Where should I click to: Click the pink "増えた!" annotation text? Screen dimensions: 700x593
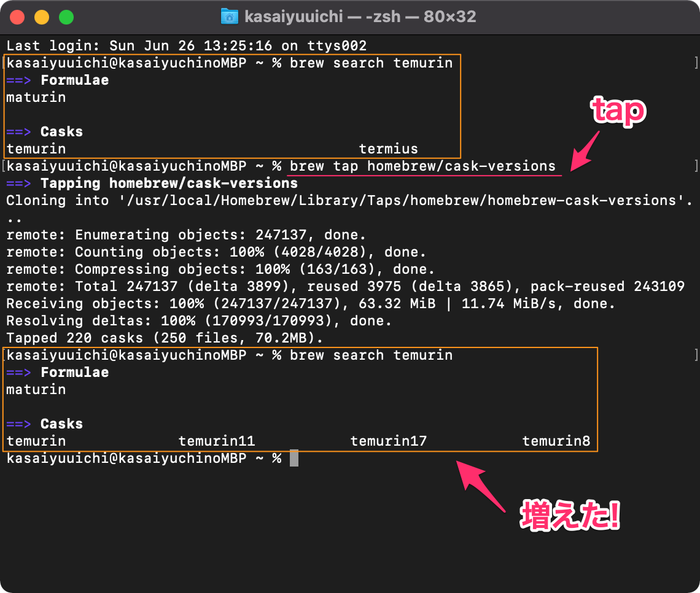[570, 516]
